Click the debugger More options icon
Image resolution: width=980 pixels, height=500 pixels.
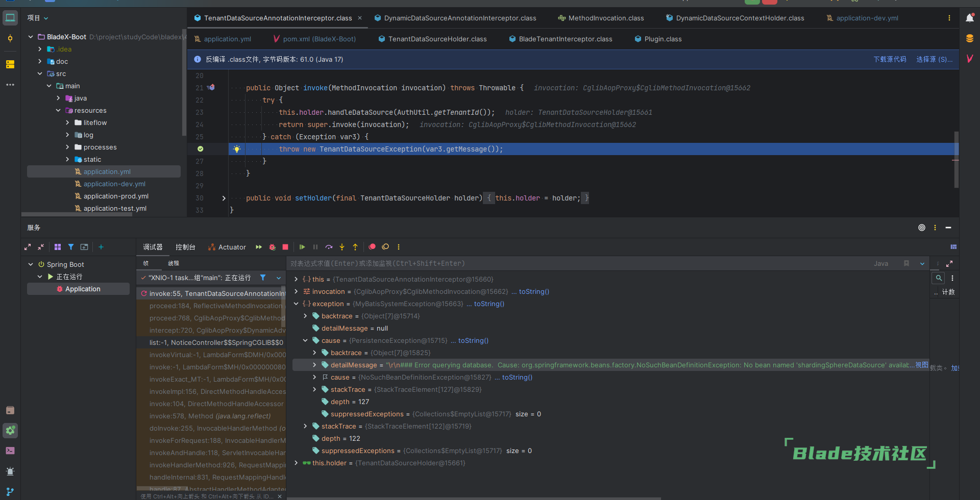pos(399,247)
